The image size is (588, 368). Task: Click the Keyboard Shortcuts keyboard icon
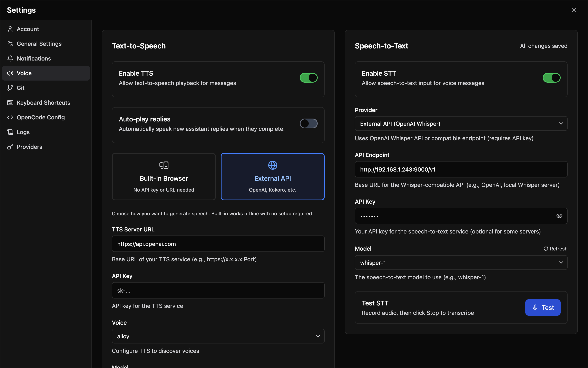coord(10,103)
